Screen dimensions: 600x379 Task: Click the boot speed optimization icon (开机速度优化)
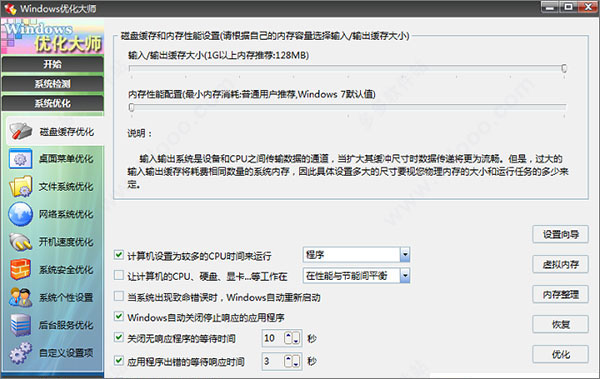[x=20, y=242]
